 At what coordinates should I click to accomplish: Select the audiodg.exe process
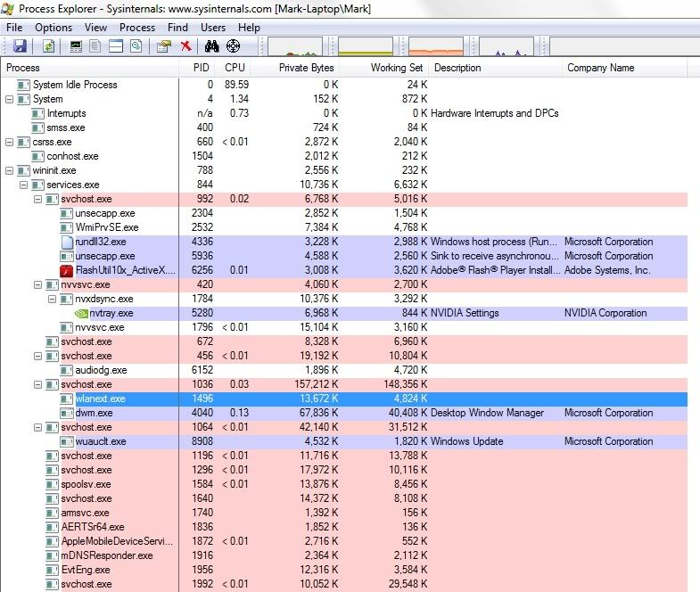pos(343,370)
